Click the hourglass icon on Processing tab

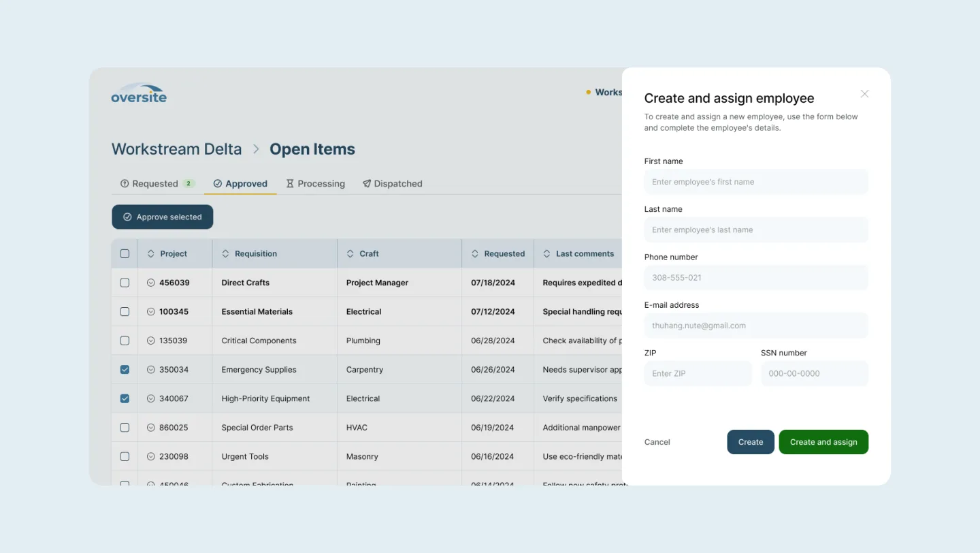pos(290,184)
